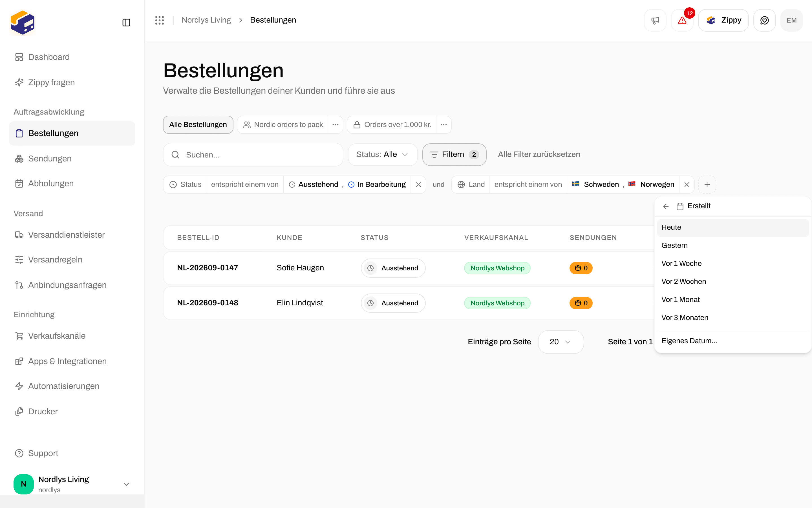Open Support in the sidebar
This screenshot has width=812, height=508.
point(72,453)
